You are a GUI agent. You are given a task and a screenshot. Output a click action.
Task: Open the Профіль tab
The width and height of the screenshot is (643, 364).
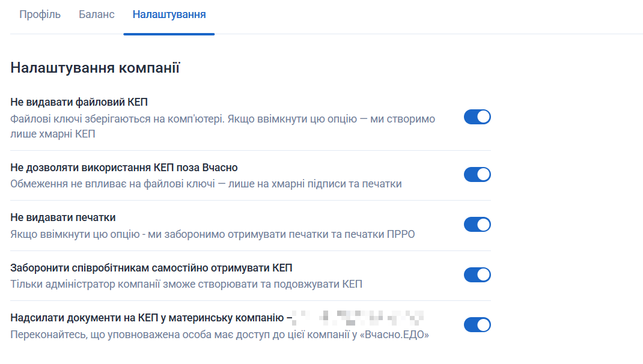point(40,14)
